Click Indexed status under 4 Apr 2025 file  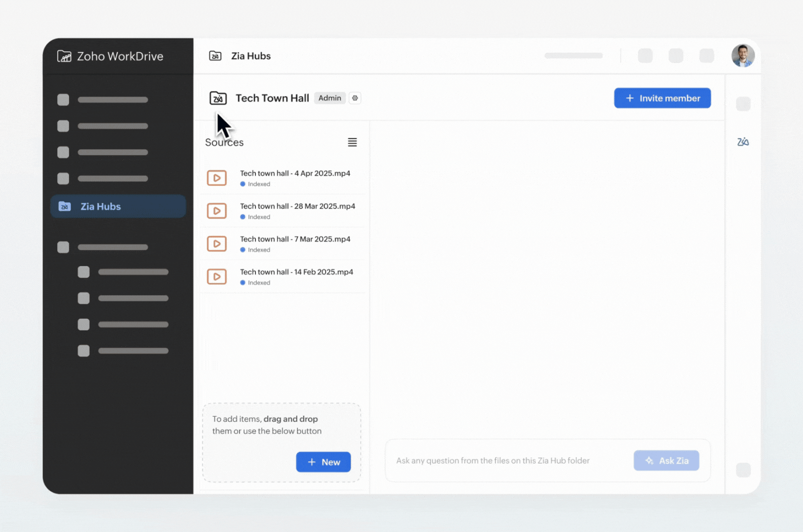[255, 184]
